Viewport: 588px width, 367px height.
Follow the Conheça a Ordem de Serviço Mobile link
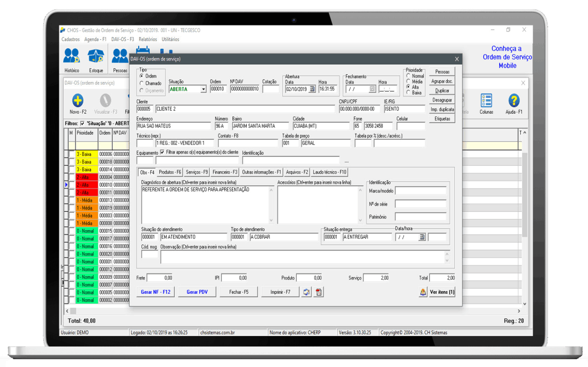(x=507, y=57)
